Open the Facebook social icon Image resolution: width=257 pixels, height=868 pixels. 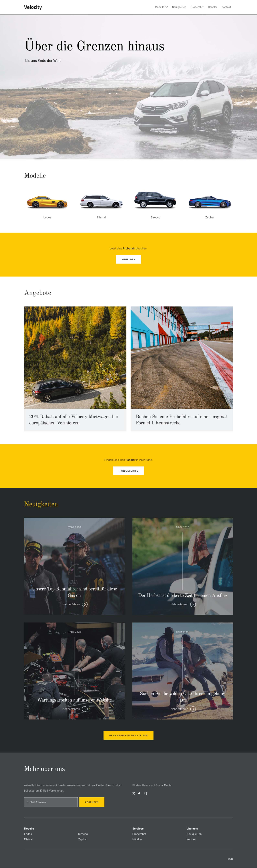[x=139, y=794]
